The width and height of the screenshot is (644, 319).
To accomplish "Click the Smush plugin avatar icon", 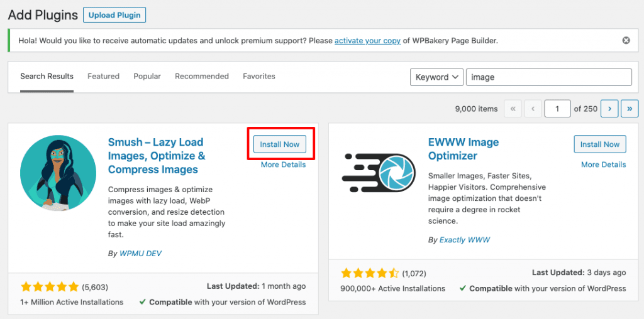I will coord(58,173).
